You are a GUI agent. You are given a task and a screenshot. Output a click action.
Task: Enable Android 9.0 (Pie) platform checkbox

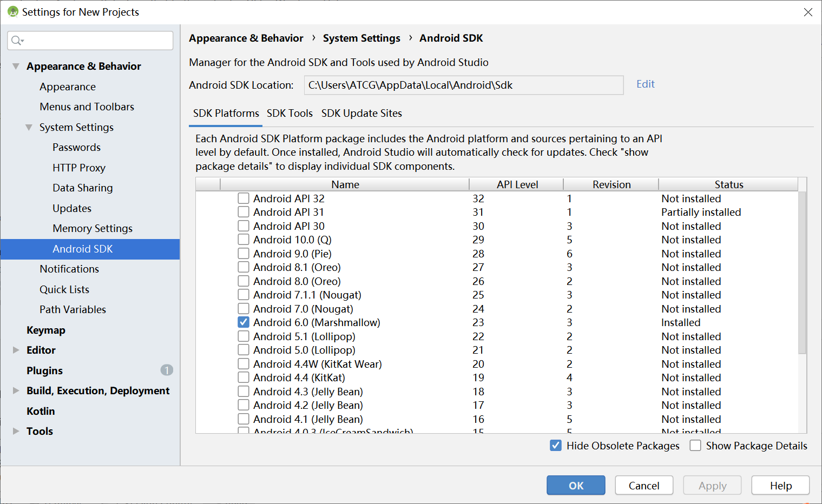(x=244, y=254)
